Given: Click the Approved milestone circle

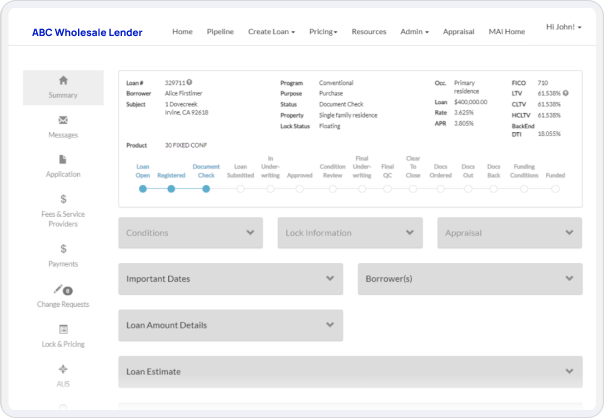Looking at the screenshot, I should coord(300,189).
